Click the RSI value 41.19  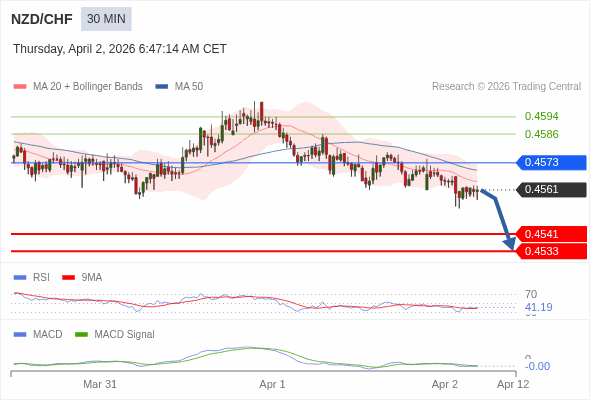(x=538, y=307)
